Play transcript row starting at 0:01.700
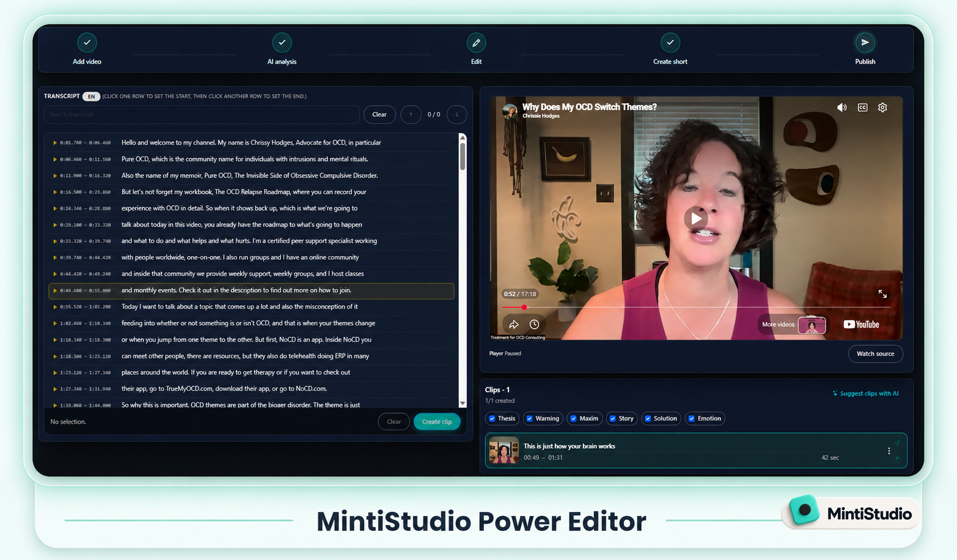The image size is (957, 560). pyautogui.click(x=55, y=142)
